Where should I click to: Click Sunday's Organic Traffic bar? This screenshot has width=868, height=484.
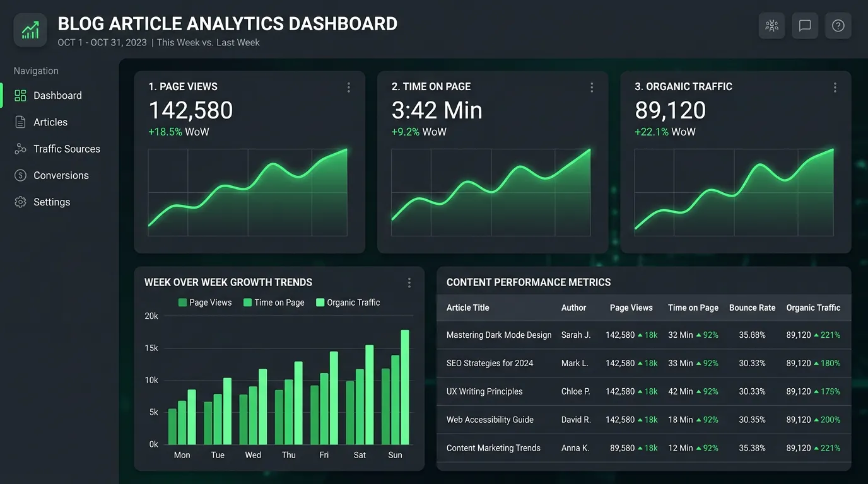coord(405,387)
